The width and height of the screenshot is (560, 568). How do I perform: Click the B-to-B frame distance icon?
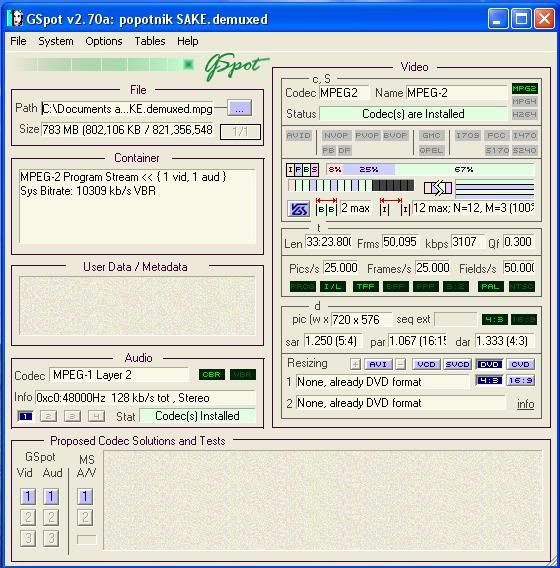[326, 207]
